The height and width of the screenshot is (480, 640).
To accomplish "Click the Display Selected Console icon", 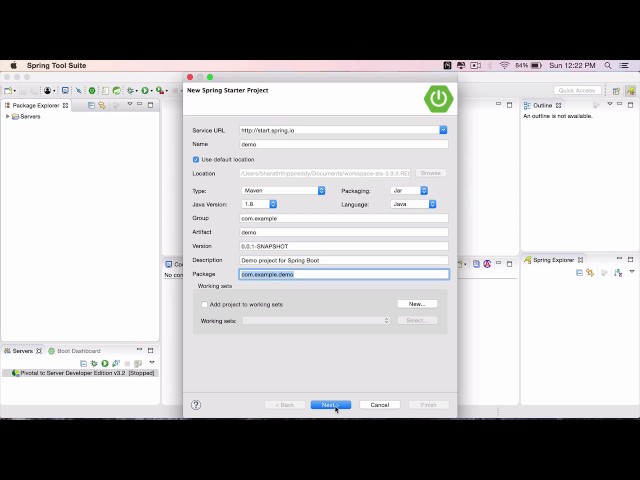I will (x=476, y=264).
